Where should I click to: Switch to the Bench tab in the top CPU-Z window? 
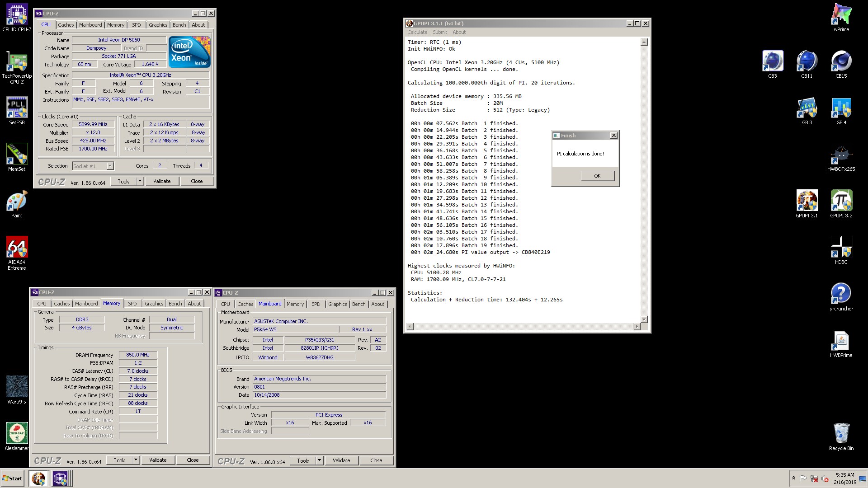179,25
